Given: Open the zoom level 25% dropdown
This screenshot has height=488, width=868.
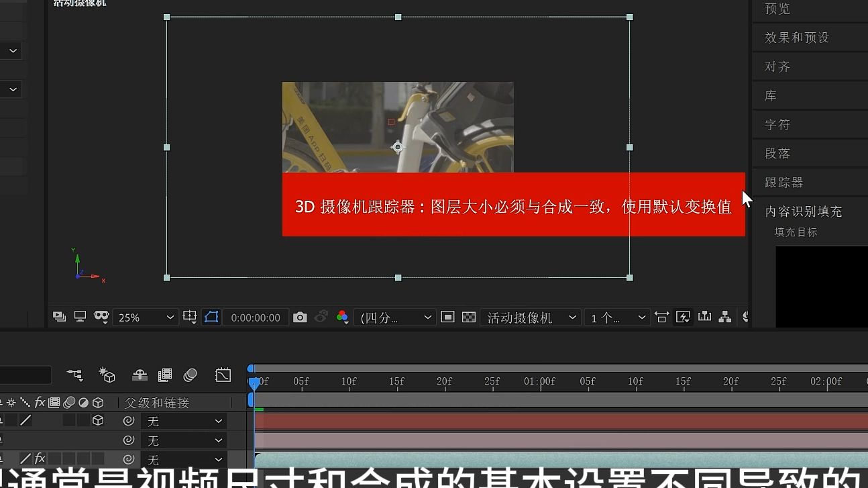Looking at the screenshot, I should (145, 317).
